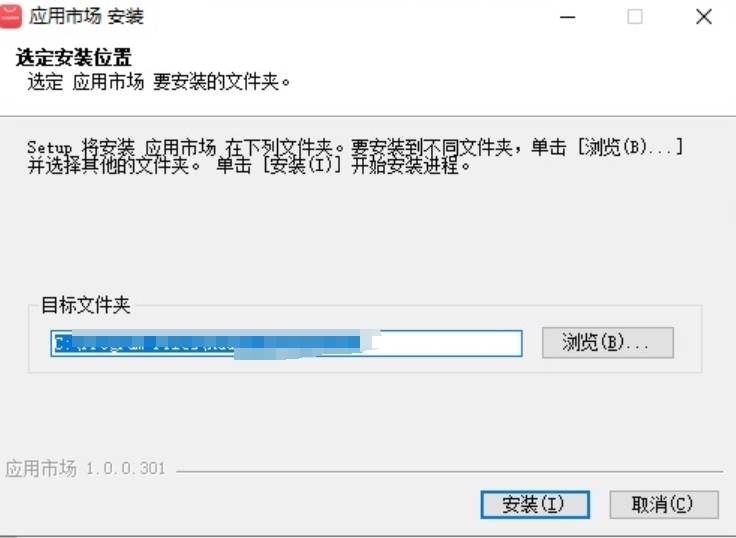Click the Setup 将安装 instruction paragraph

point(354,157)
